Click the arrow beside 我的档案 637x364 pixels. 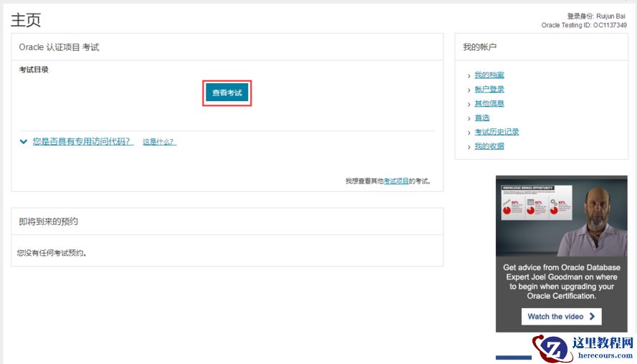pyautogui.click(x=469, y=76)
